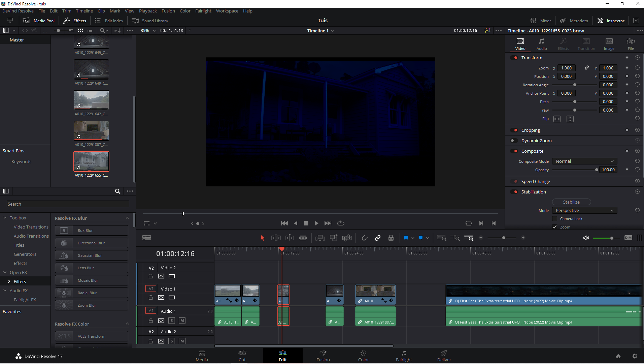Switch to the Inspector Audio tab
The image size is (644, 364).
[x=542, y=44]
